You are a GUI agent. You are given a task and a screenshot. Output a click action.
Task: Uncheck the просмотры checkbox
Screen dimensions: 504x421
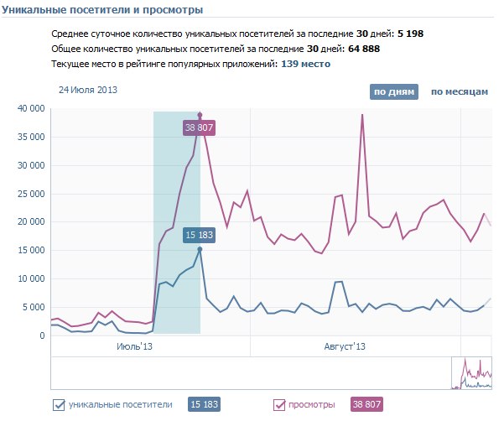pos(279,405)
